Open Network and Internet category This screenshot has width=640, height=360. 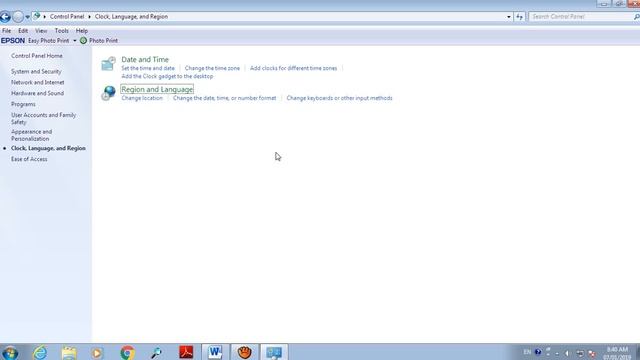coord(38,82)
